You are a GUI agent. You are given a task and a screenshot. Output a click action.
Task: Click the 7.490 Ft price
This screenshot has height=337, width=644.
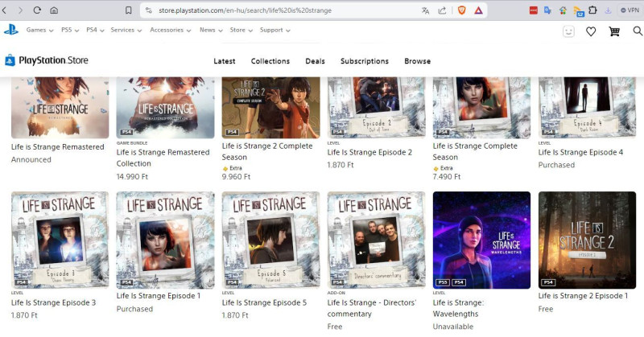447,177
